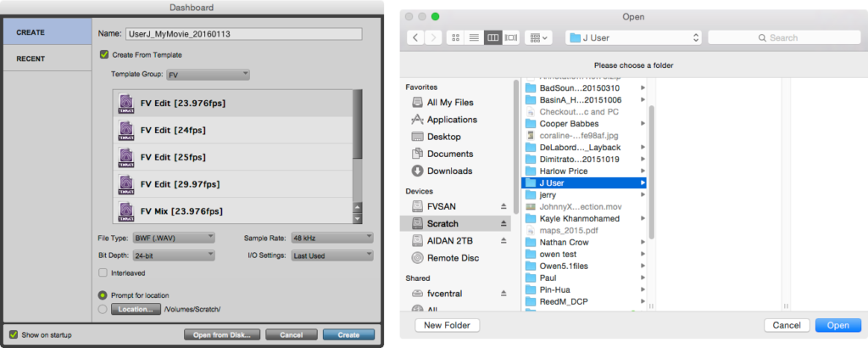Select fvcentral under Shared
The height and width of the screenshot is (348, 868).
(444, 293)
